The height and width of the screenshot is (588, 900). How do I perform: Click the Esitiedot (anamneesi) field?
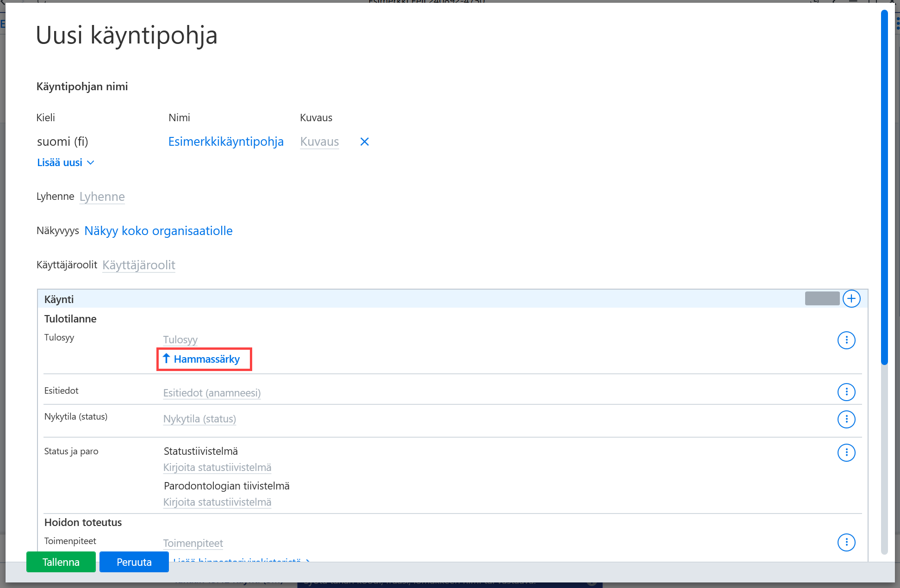point(212,393)
